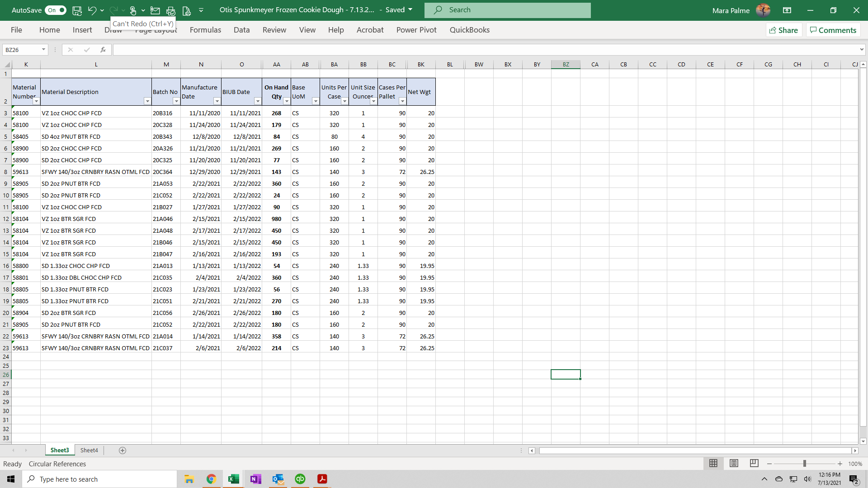Expand the Saved file name dropdown
Image resolution: width=868 pixels, height=488 pixels.
[x=410, y=9]
